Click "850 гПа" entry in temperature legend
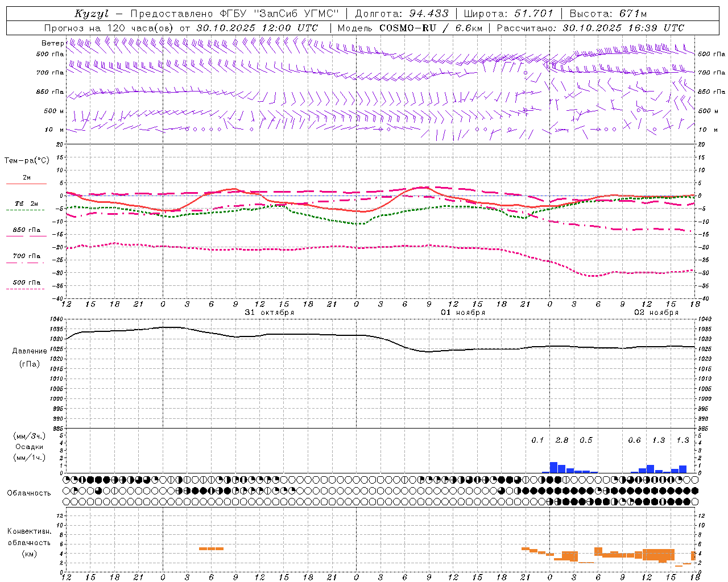Viewport: 728px width, 582px height. tap(27, 230)
